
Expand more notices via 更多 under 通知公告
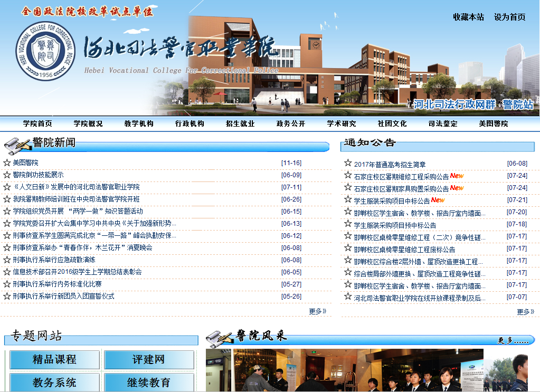(525, 312)
